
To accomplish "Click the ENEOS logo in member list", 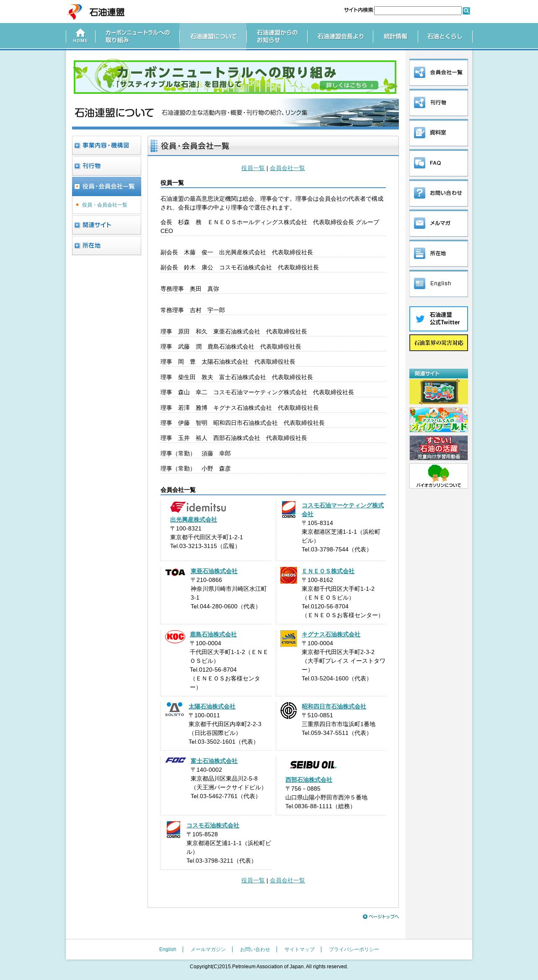I will pyautogui.click(x=289, y=575).
